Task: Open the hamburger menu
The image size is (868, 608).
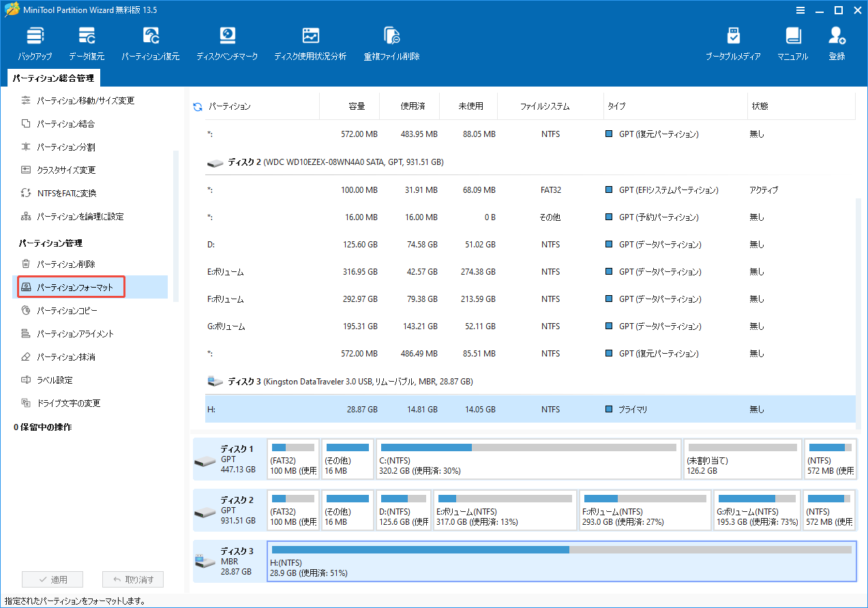Action: (x=800, y=10)
